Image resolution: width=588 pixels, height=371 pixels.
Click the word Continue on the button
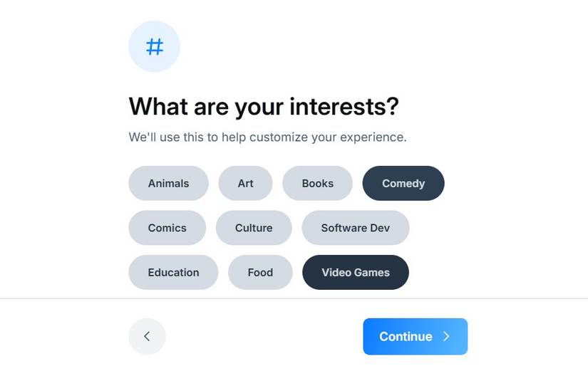[406, 337]
